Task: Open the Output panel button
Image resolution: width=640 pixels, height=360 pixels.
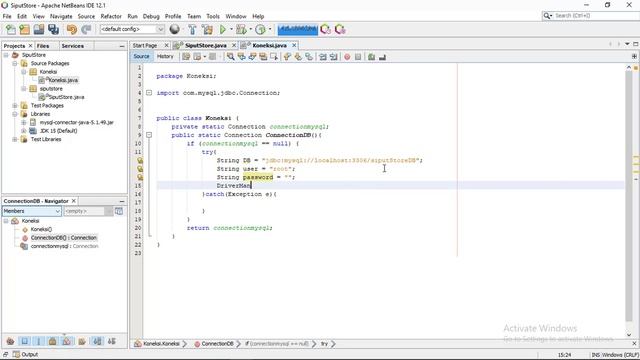Action: coord(25,354)
